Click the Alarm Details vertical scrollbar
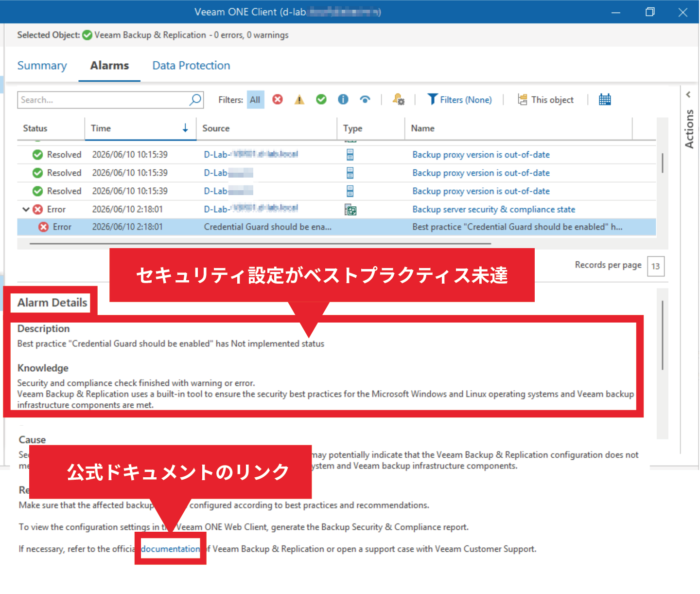The height and width of the screenshot is (594, 700). point(663,336)
